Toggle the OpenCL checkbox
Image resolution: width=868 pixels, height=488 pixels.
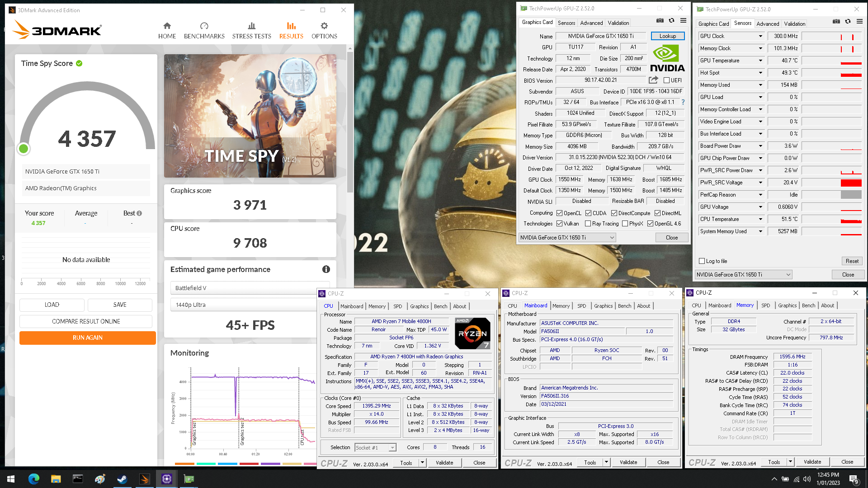(559, 213)
